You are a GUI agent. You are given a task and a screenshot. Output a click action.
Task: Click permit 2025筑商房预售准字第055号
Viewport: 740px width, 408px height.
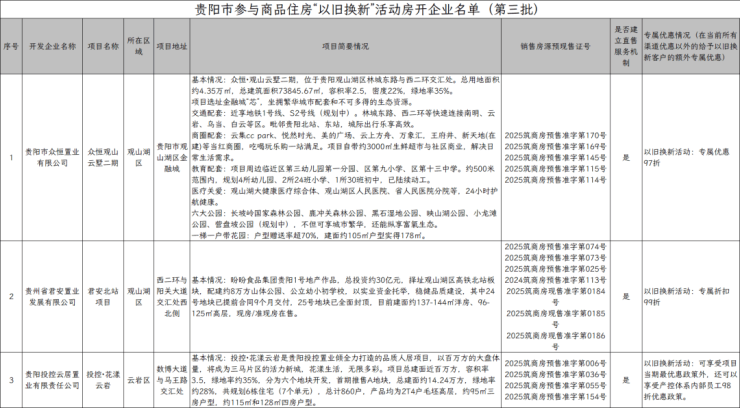coord(555,386)
